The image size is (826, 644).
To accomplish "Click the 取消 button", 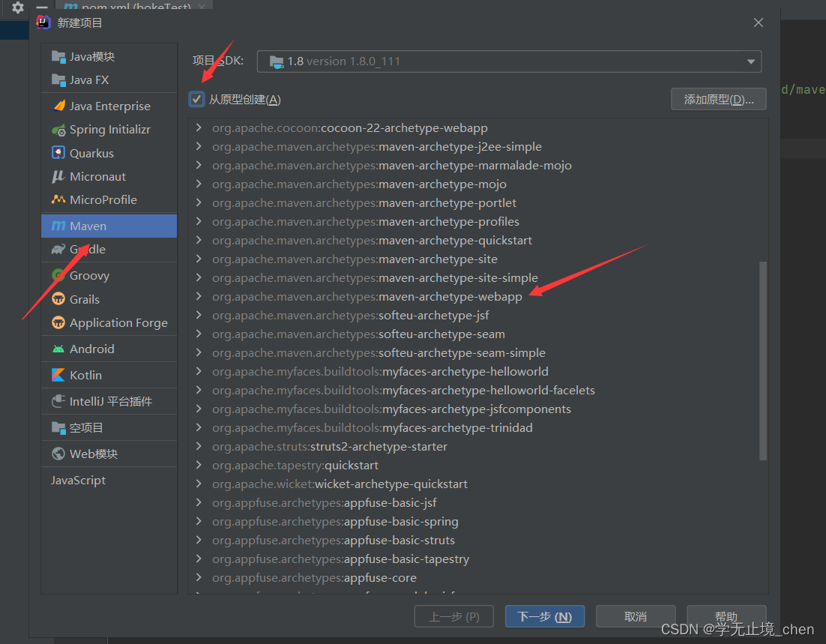I will click(x=636, y=616).
